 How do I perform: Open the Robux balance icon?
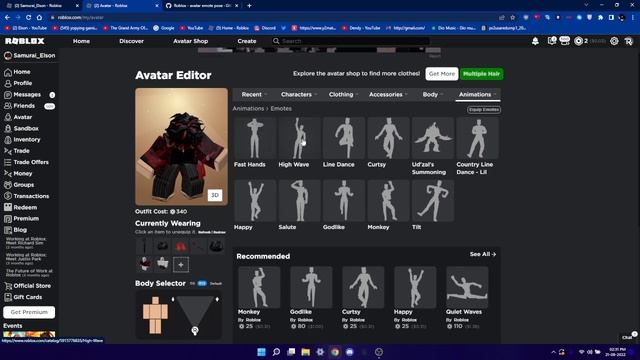click(x=578, y=41)
